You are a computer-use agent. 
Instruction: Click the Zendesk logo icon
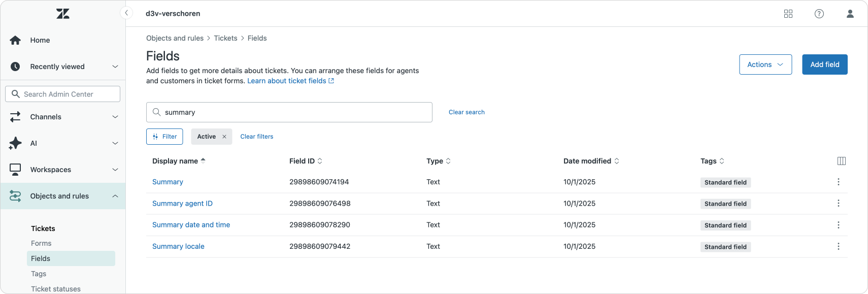[x=63, y=14]
